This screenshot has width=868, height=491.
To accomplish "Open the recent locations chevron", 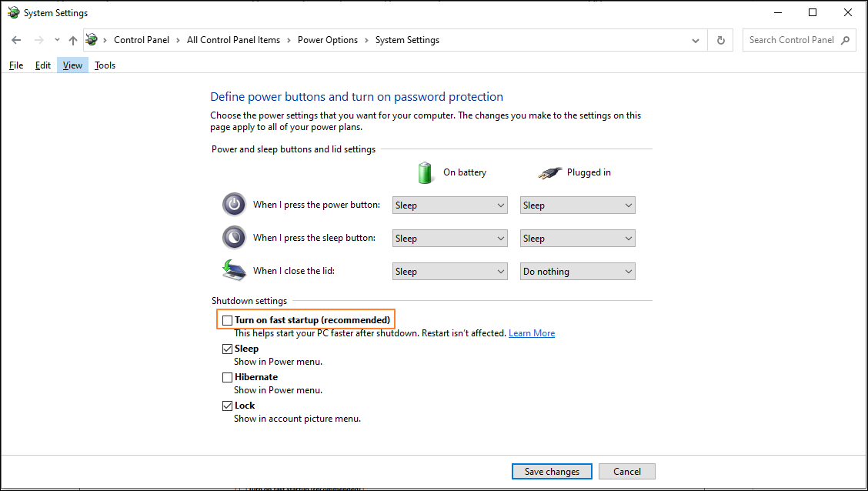I will pos(57,40).
